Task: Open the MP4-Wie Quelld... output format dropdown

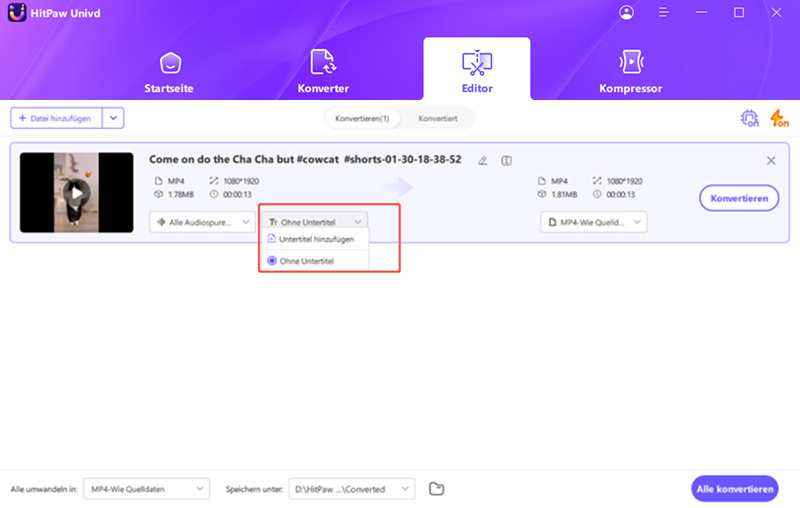Action: 594,222
